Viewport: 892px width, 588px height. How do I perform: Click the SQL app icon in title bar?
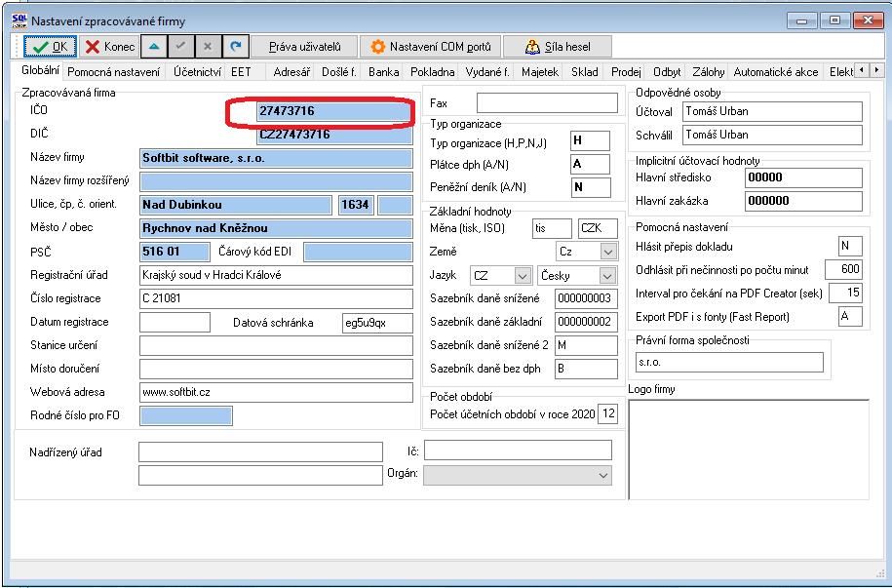[x=19, y=20]
